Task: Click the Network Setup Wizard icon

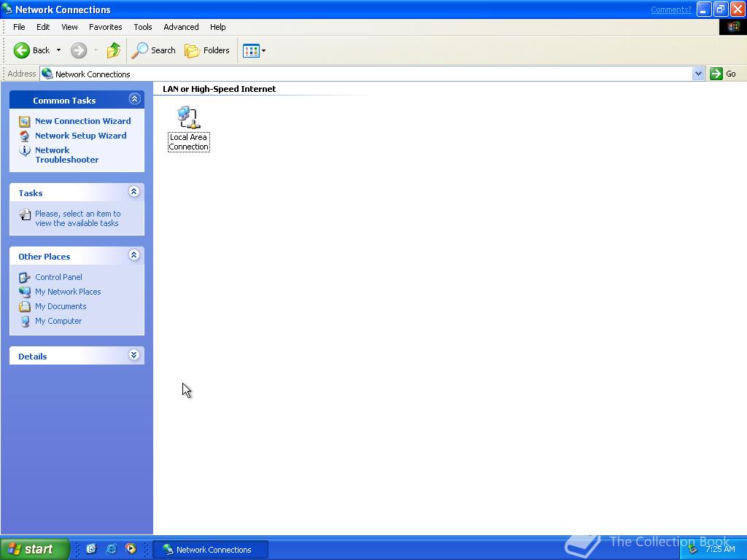Action: [x=24, y=136]
